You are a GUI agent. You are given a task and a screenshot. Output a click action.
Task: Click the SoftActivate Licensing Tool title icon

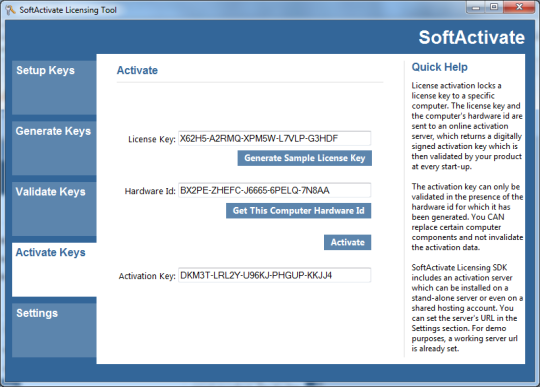(11, 10)
